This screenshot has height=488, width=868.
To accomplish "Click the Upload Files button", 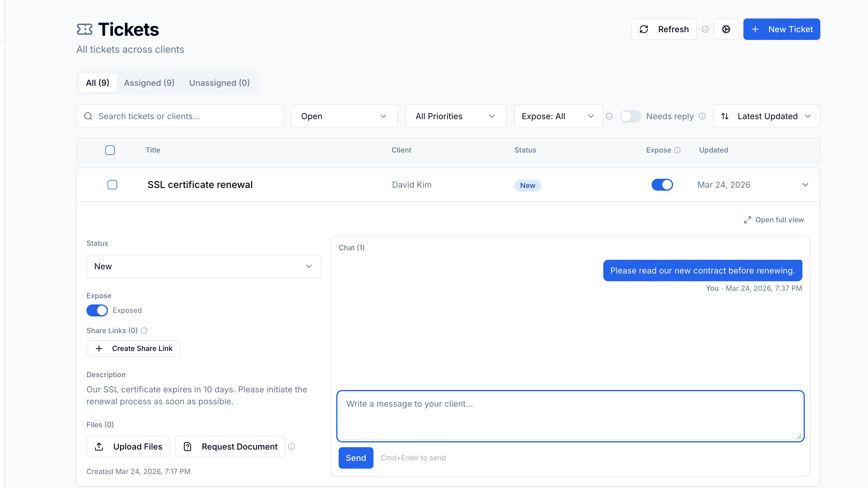I will click(128, 447).
